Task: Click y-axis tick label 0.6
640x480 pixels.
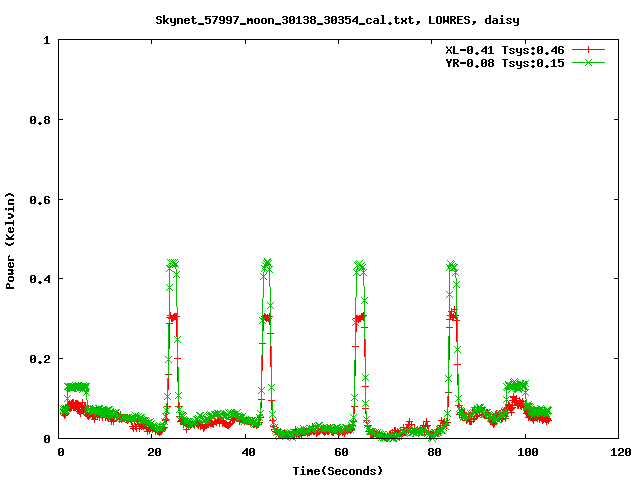Action: [x=40, y=200]
